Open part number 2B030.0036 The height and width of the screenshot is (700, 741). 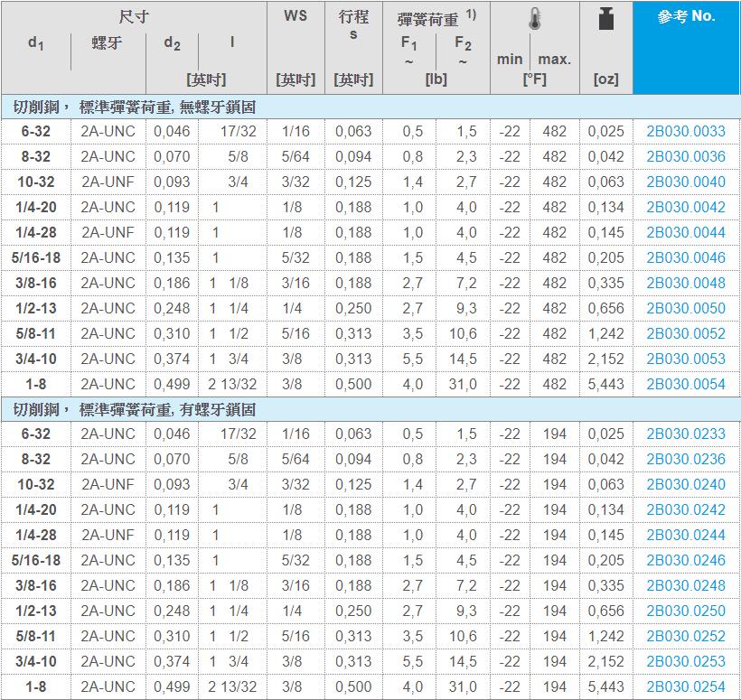(686, 156)
